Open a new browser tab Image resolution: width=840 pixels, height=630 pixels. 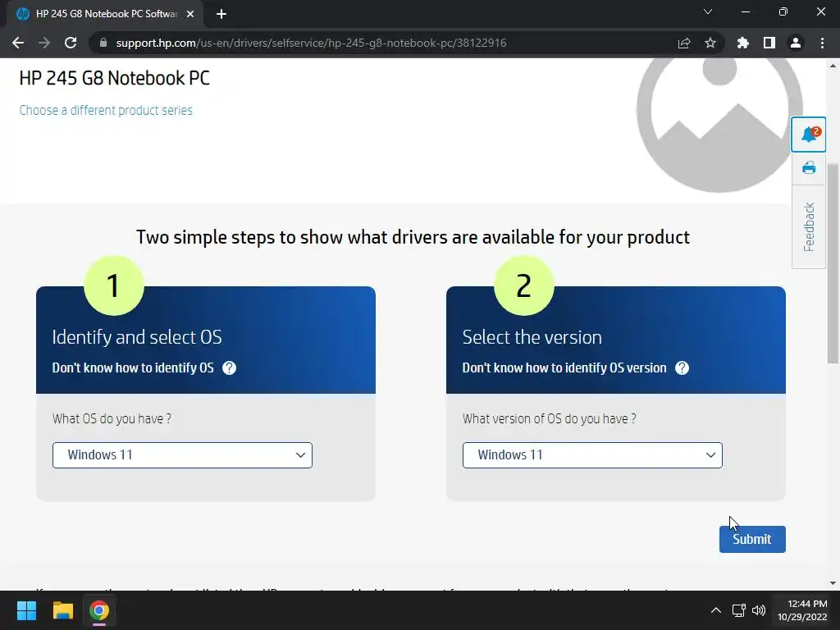tap(221, 14)
